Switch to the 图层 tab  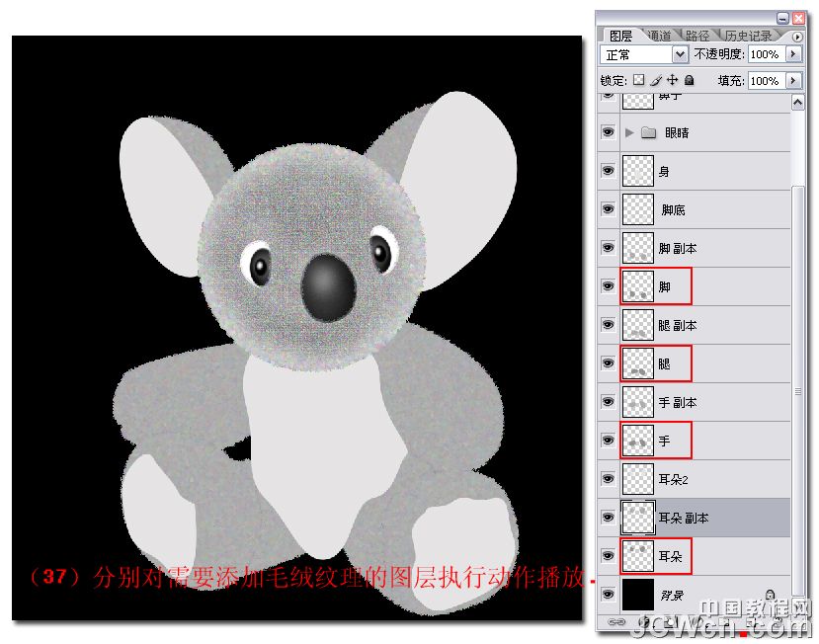[620, 36]
